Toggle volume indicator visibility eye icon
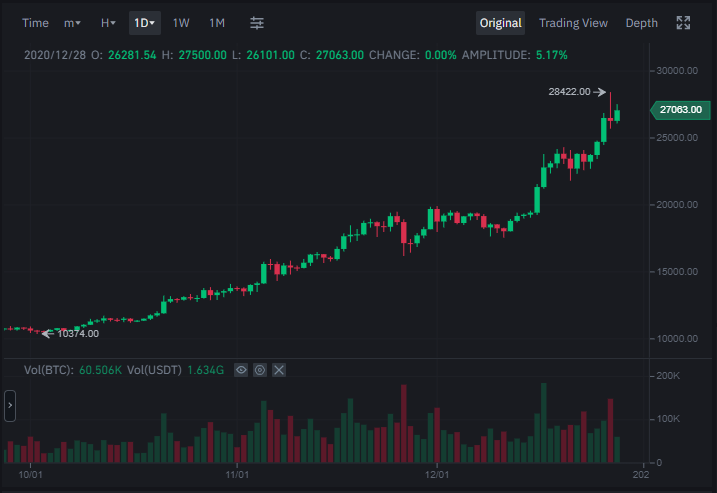This screenshot has width=717, height=493. 241,370
